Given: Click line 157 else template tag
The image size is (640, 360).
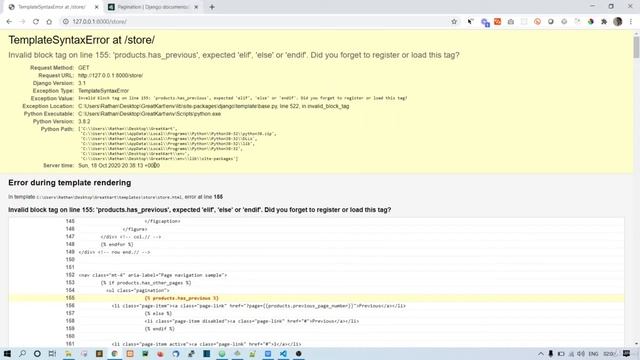Looking at the screenshot, I should tap(158, 313).
